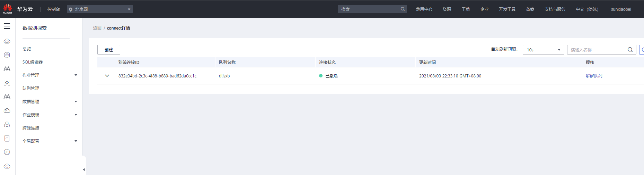Open 总览 in the sidebar
The height and width of the screenshot is (175, 644).
coord(27,49)
